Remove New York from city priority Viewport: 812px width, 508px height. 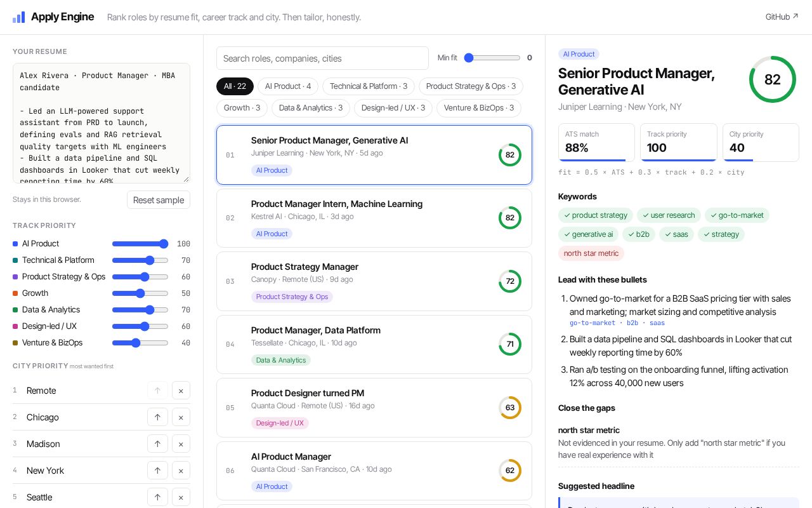[181, 471]
